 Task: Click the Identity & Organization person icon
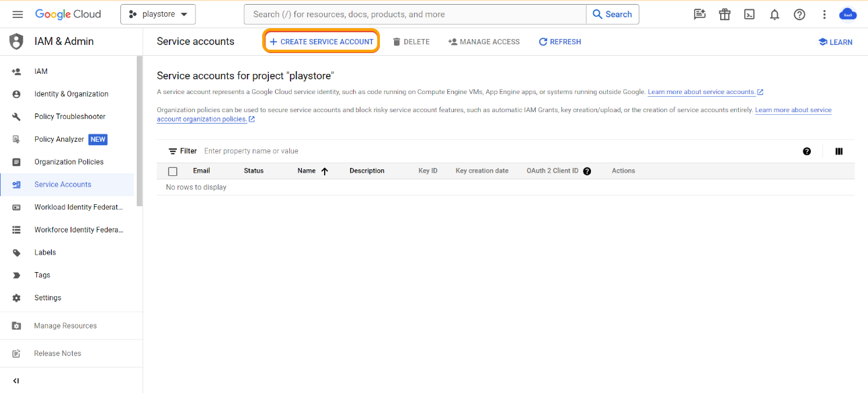[x=16, y=94]
